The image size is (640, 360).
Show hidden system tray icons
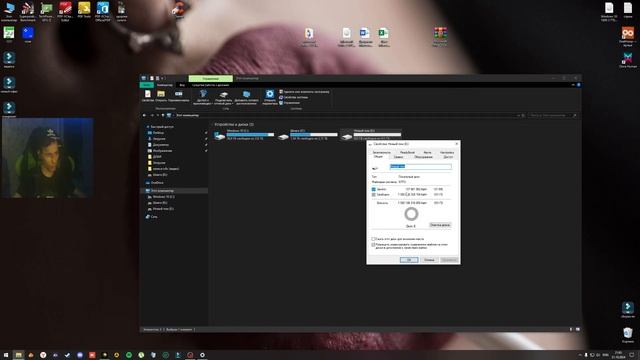pos(580,355)
